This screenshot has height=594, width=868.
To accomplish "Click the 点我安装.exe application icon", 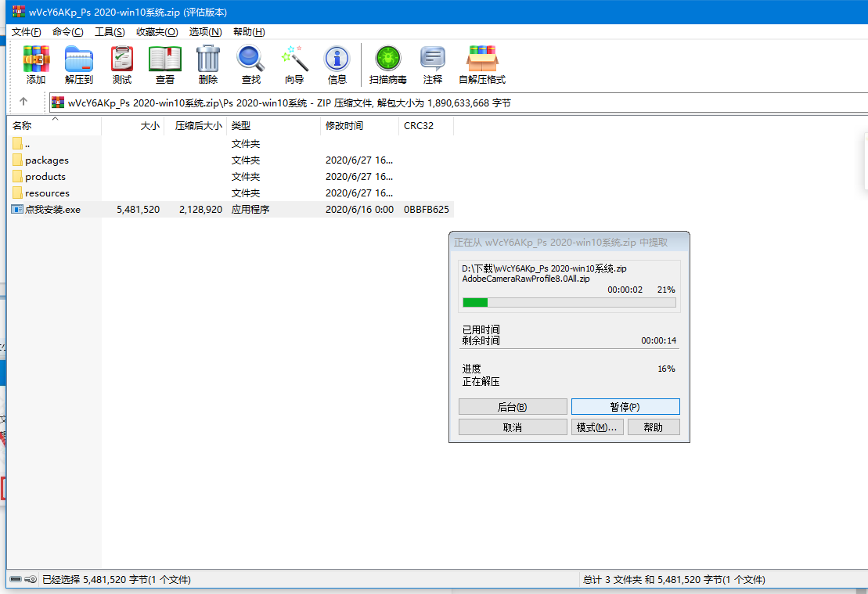I will (17, 209).
